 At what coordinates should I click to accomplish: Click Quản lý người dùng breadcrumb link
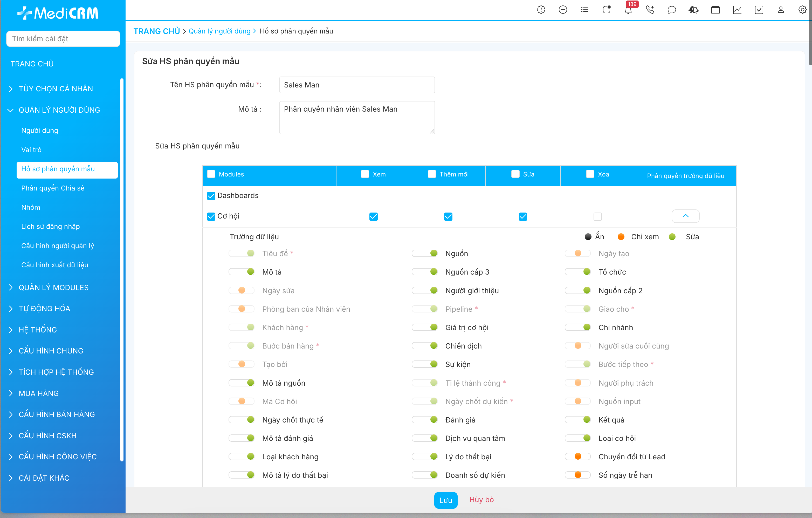[219, 31]
